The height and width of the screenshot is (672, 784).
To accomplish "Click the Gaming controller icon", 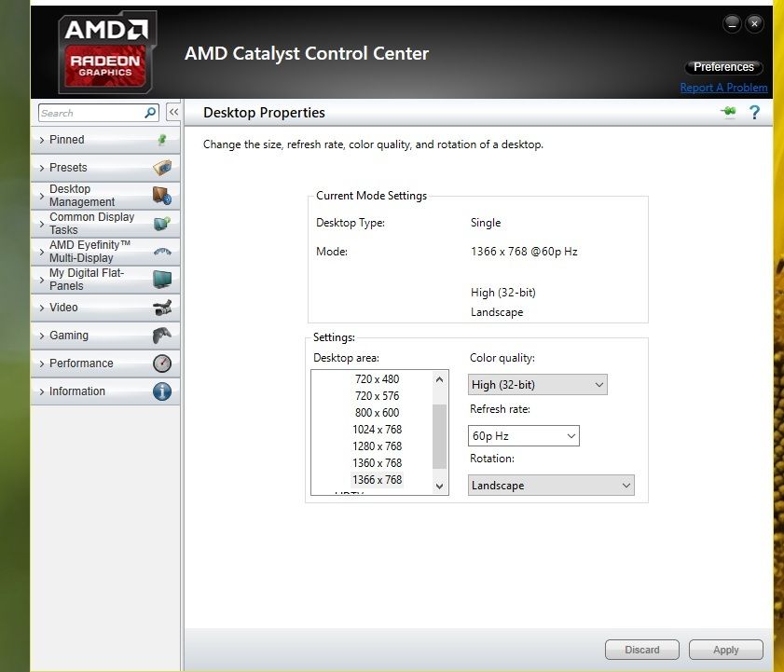I will point(162,336).
